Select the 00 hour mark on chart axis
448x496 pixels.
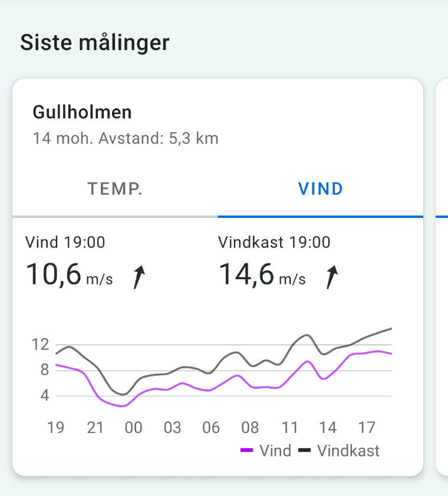[x=133, y=428]
